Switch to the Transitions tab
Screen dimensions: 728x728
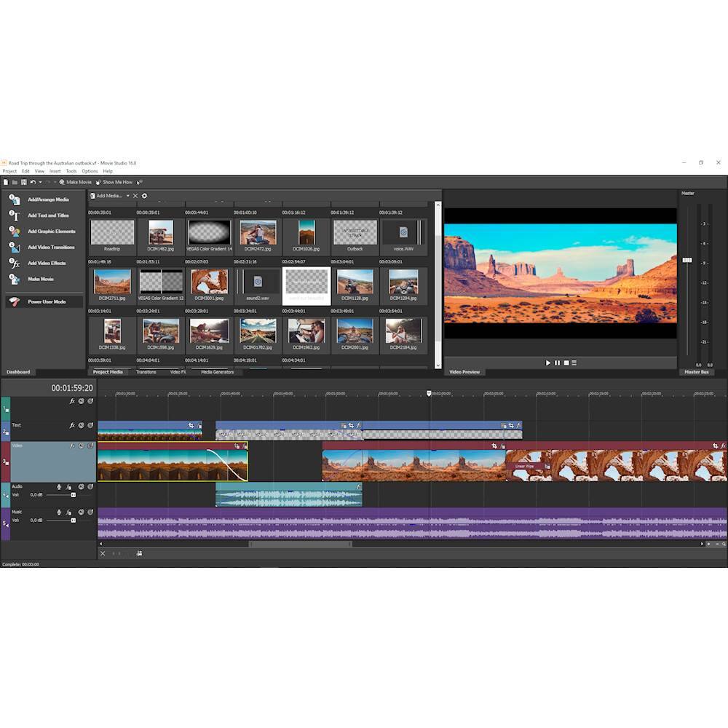(146, 372)
